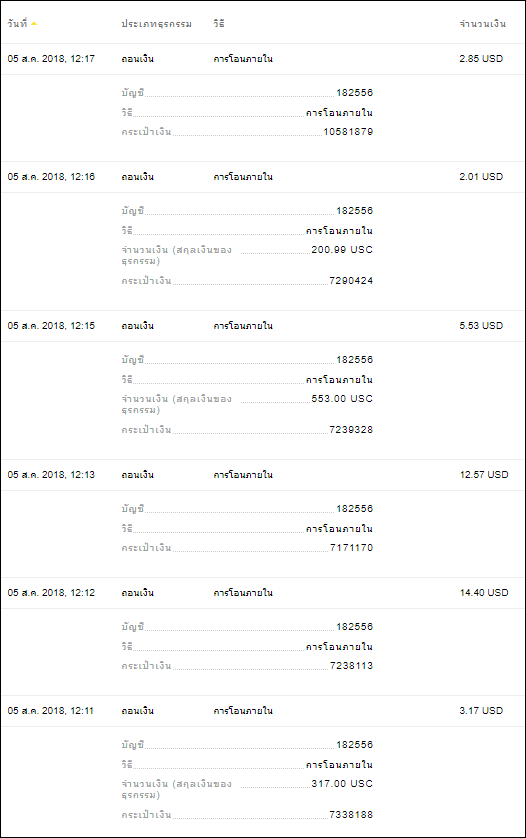Click wallet number 7338188
The width and height of the screenshot is (526, 838).
(x=351, y=815)
